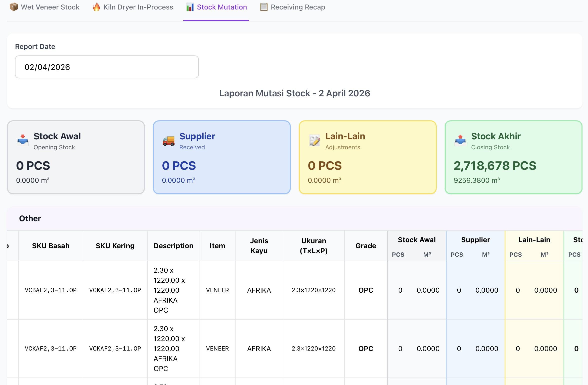This screenshot has height=385, width=588.
Task: Click the Receiving Recap clipboard icon
Action: click(x=264, y=7)
